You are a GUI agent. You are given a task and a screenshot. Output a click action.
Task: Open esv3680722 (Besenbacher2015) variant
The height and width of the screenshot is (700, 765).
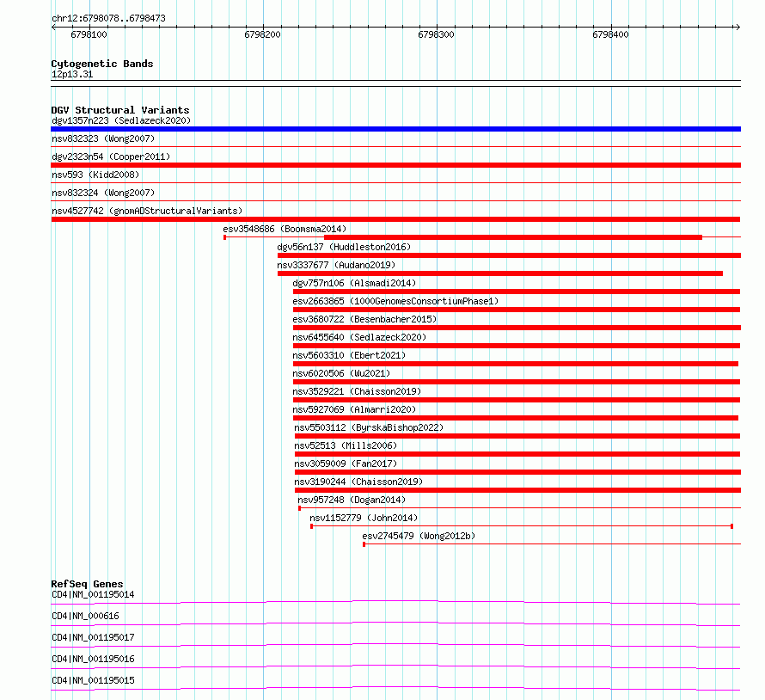(x=364, y=319)
